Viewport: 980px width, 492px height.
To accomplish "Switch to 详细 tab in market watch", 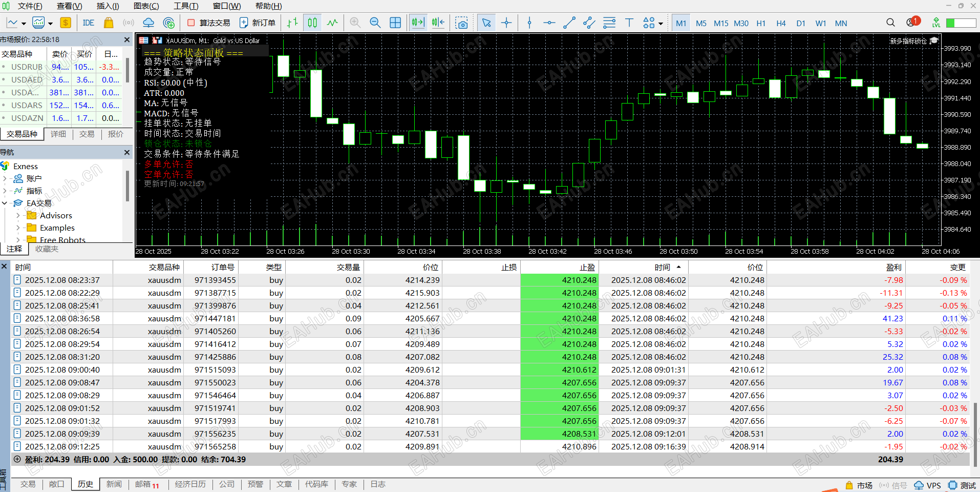I will tap(58, 134).
